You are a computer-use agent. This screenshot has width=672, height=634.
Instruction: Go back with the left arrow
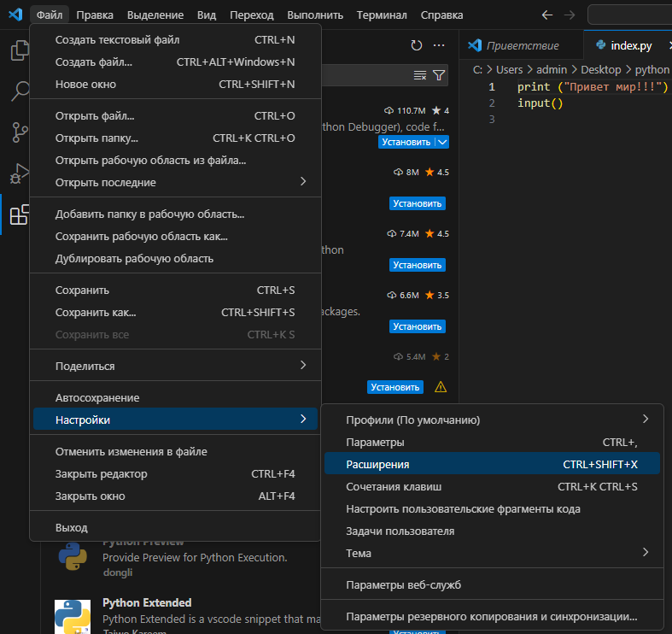coord(546,15)
